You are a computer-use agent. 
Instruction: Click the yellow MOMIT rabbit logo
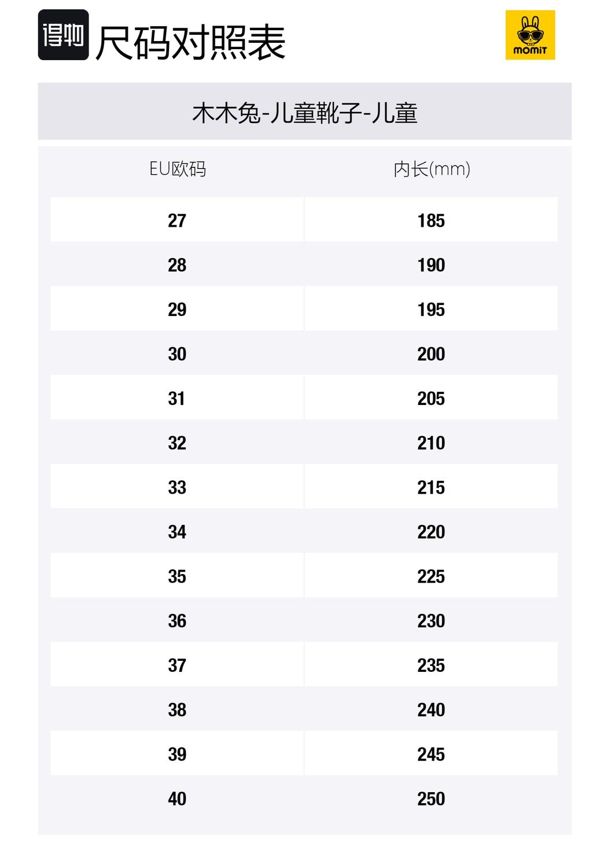(x=530, y=35)
